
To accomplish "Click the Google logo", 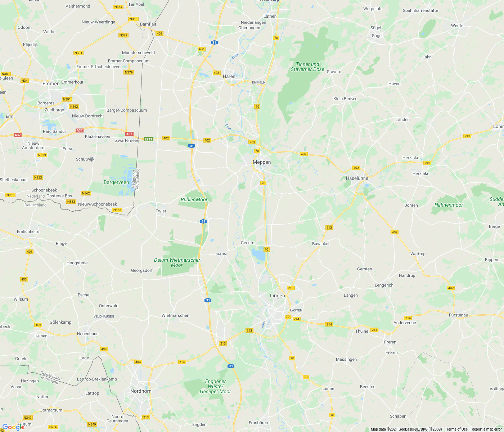I will click(13, 427).
